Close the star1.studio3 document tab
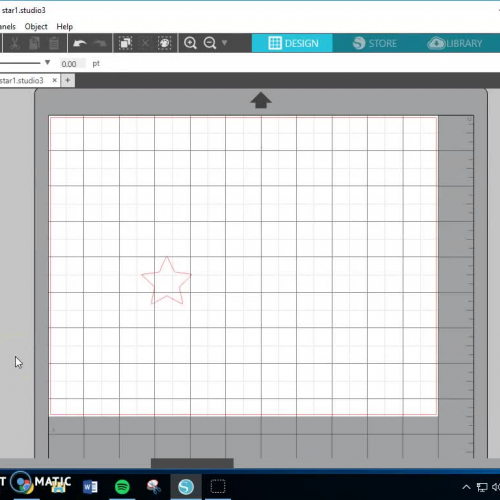Viewport: 500px width, 500px height. click(55, 80)
